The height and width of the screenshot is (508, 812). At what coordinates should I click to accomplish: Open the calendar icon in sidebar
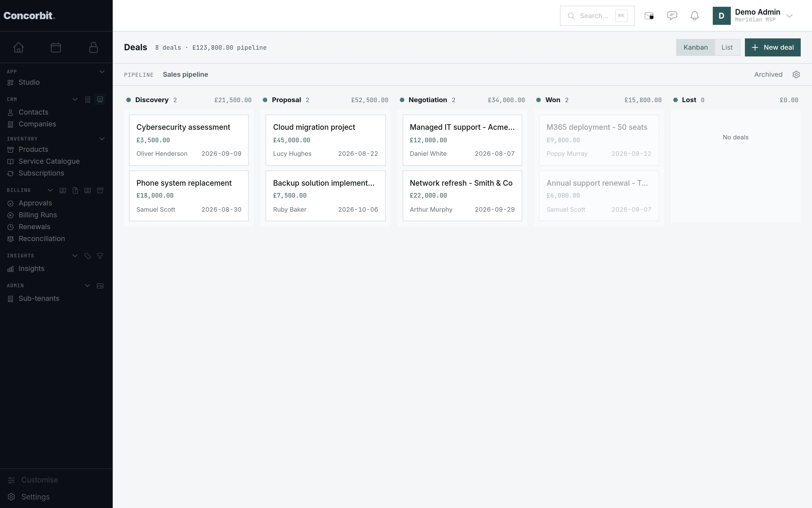coord(56,47)
